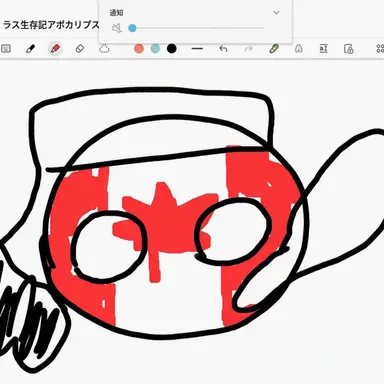
Task: Collapse the notification volume panel chevron
Action: [276, 13]
